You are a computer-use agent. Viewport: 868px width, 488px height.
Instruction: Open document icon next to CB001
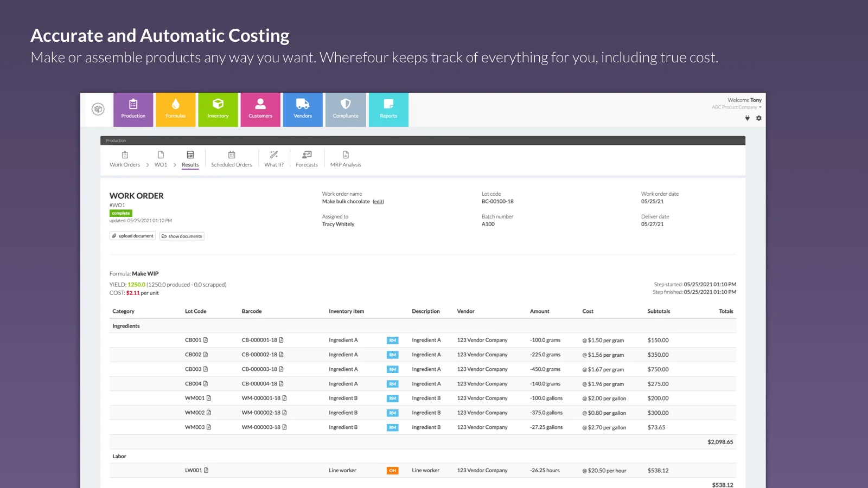(x=206, y=340)
